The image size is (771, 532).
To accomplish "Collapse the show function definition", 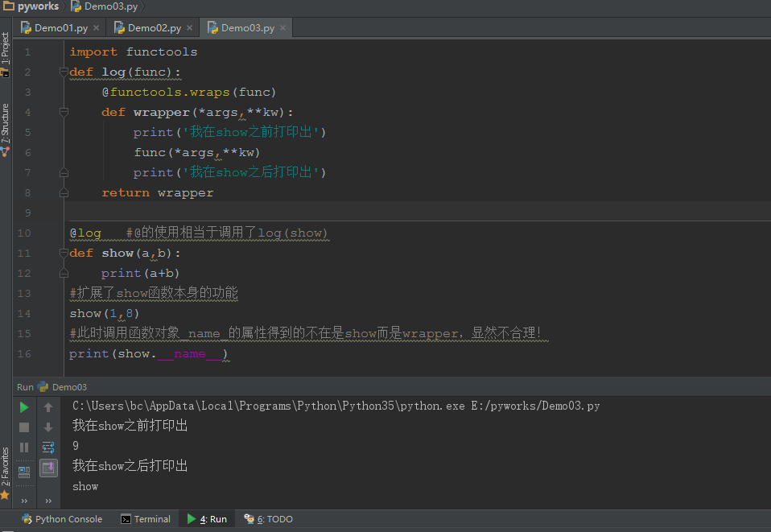I will pyautogui.click(x=64, y=253).
